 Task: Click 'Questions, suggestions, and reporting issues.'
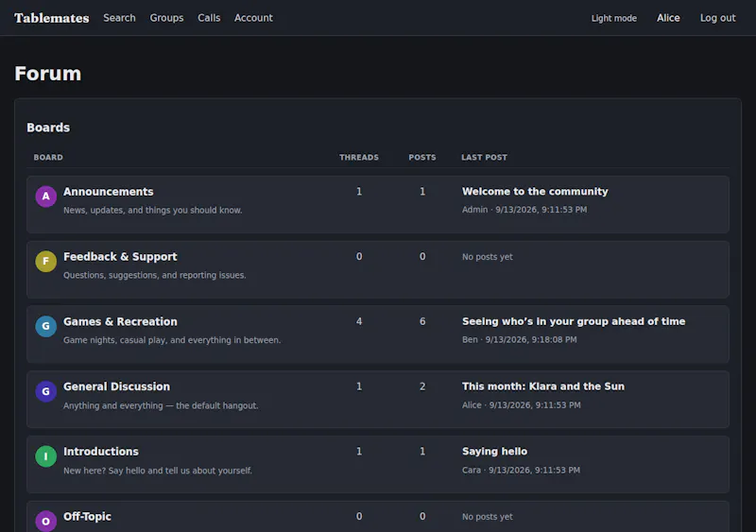coord(154,275)
